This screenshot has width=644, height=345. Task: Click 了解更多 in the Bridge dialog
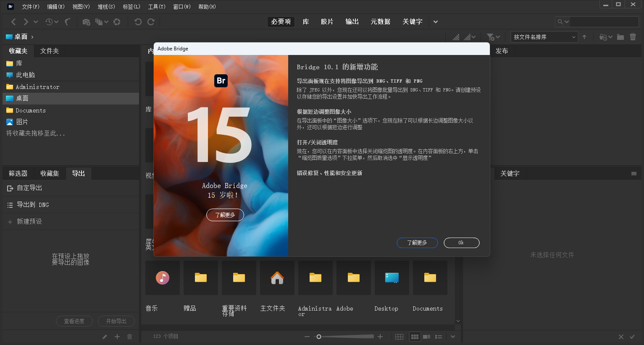[417, 243]
